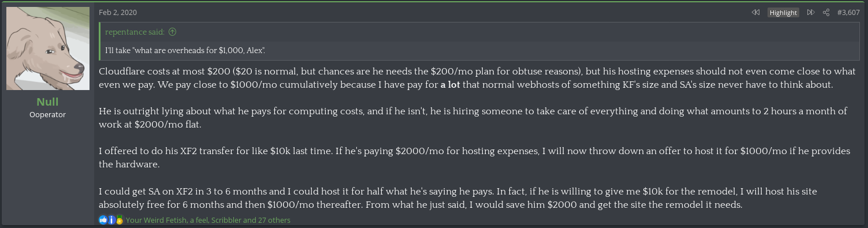Screen dimensions: 868x228
Task: Jump to the next highlighted post
Action: (810, 12)
